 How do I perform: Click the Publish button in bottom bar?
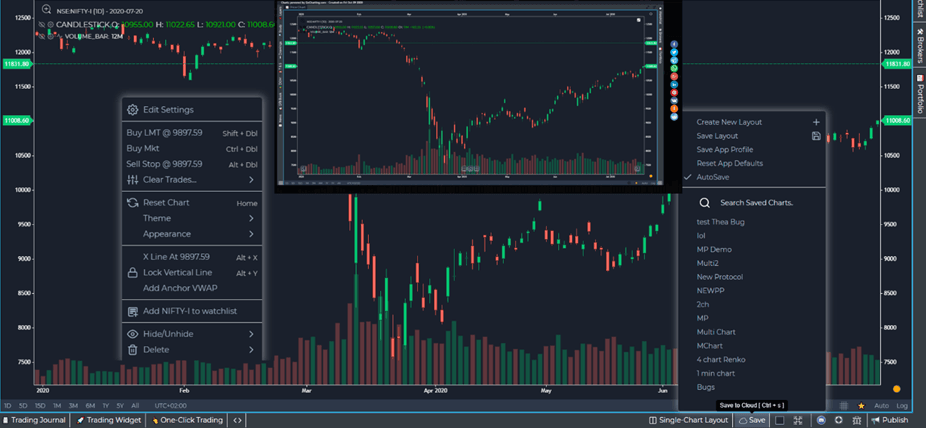click(x=889, y=420)
